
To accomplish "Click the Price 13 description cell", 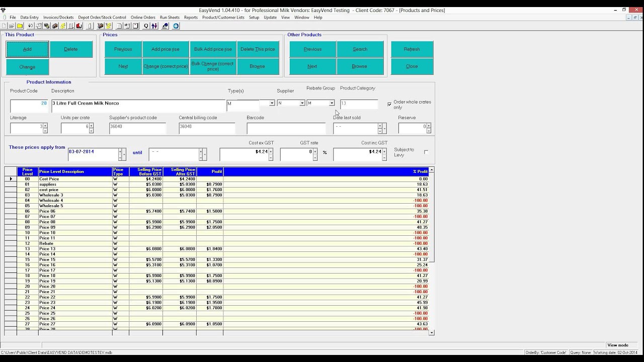I will (75, 249).
